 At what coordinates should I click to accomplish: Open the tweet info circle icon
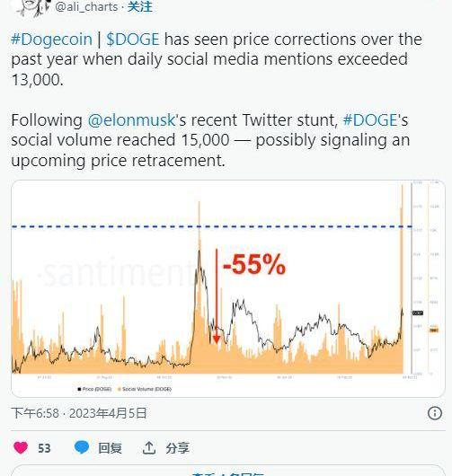click(x=435, y=413)
